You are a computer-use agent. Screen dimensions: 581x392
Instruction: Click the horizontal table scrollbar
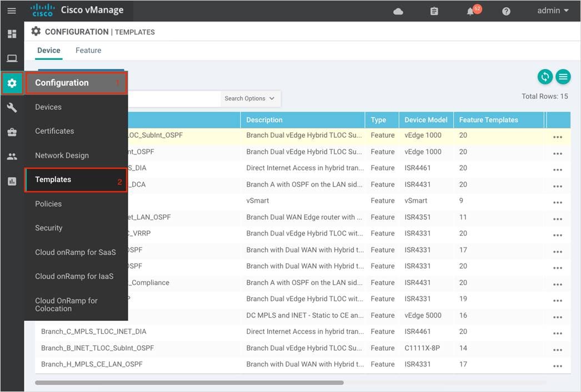click(189, 383)
